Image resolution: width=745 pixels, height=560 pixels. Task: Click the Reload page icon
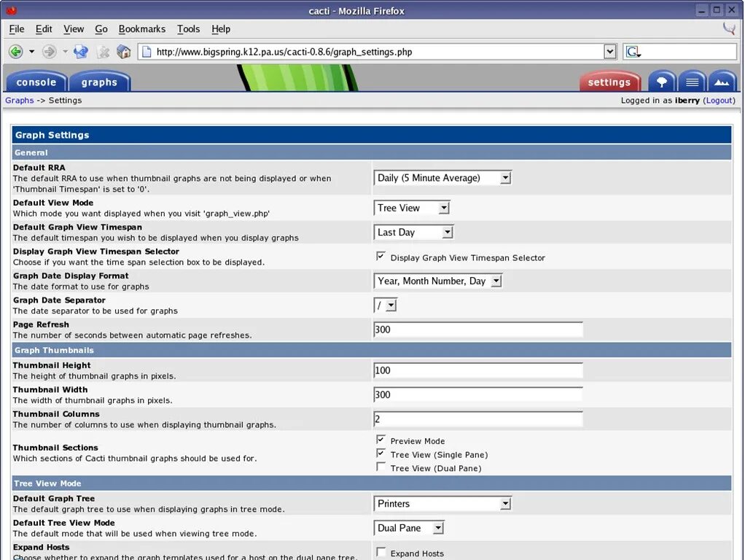point(81,51)
